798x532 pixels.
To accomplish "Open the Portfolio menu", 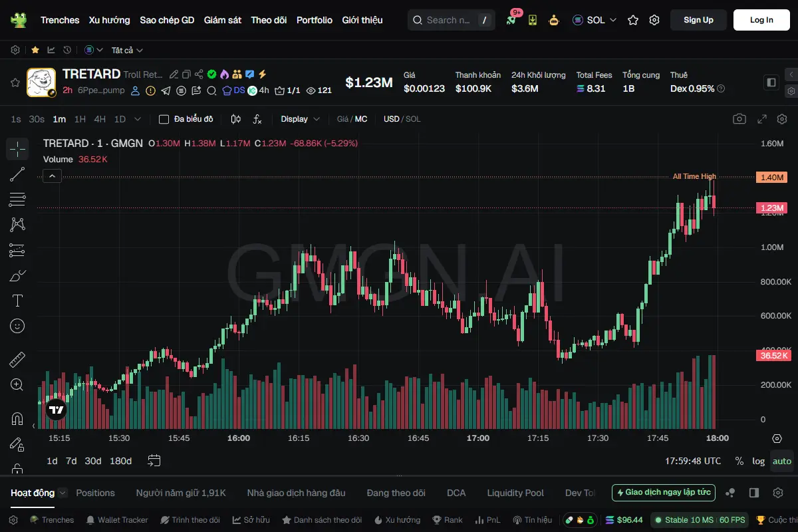I will tap(315, 20).
